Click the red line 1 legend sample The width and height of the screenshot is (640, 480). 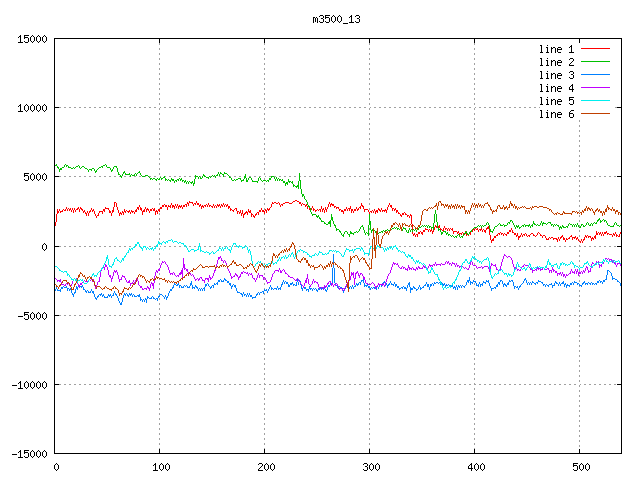[x=594, y=49]
